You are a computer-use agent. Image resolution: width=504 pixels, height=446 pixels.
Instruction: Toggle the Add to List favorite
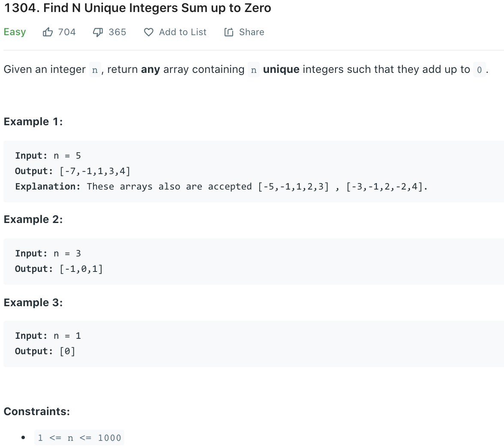point(175,32)
